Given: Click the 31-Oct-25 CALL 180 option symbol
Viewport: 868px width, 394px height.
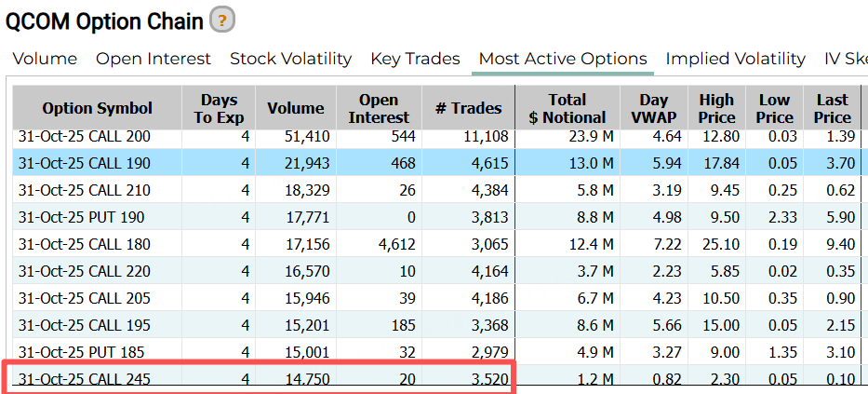Looking at the screenshot, I should click(x=85, y=244).
